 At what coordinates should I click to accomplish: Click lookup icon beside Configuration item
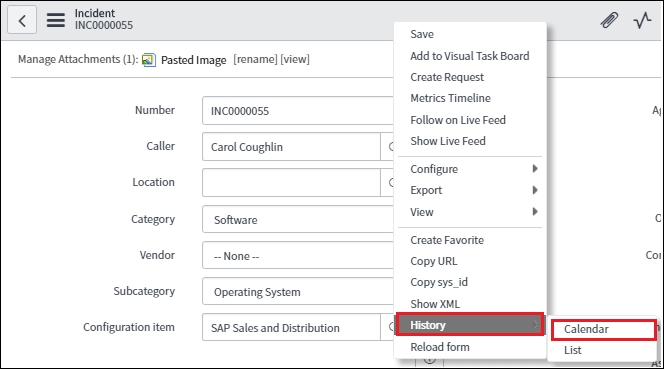coord(387,327)
